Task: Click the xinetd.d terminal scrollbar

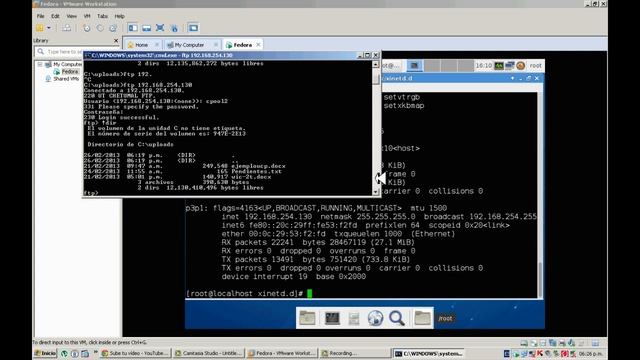Action: pyautogui.click(x=540, y=279)
